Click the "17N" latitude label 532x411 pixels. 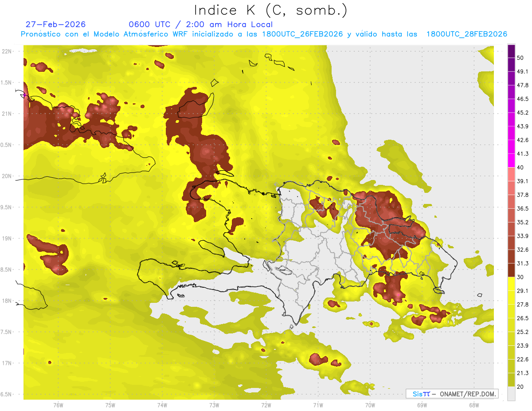[7, 363]
